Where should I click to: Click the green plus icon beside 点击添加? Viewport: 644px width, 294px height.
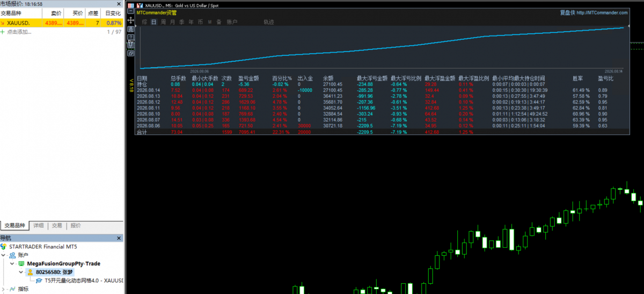tap(3, 32)
